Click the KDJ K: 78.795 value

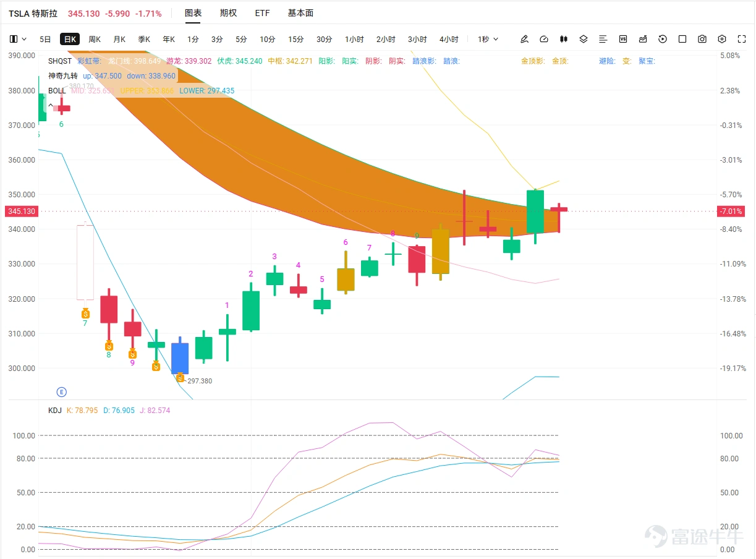82,410
